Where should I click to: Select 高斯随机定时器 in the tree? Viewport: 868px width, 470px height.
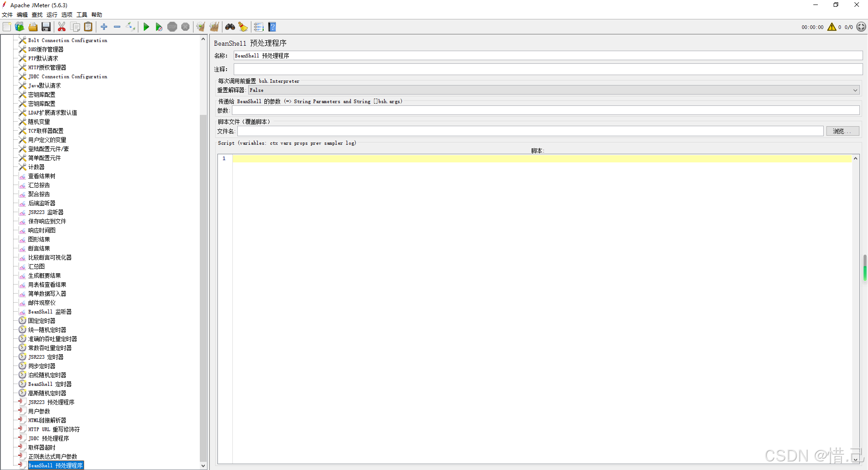pos(47,393)
